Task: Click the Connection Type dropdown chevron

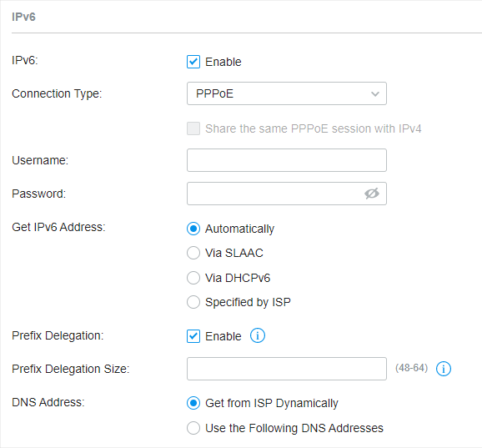Action: click(375, 93)
